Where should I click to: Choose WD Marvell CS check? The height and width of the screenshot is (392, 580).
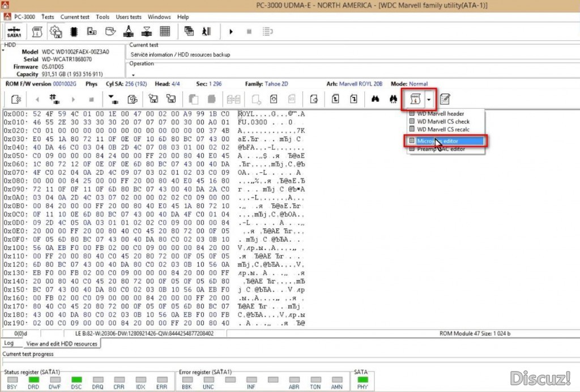pyautogui.click(x=446, y=121)
